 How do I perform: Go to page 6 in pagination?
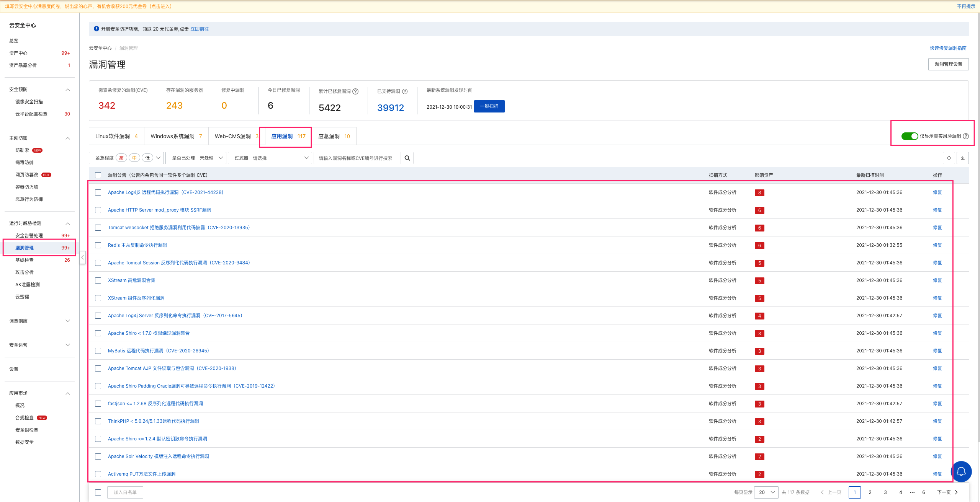click(x=923, y=492)
